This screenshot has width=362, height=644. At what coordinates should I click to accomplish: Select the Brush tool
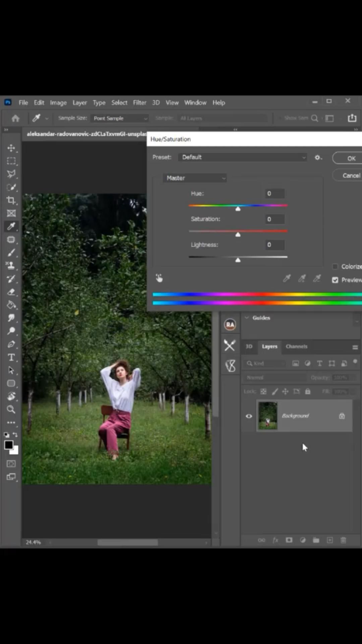coord(11,253)
